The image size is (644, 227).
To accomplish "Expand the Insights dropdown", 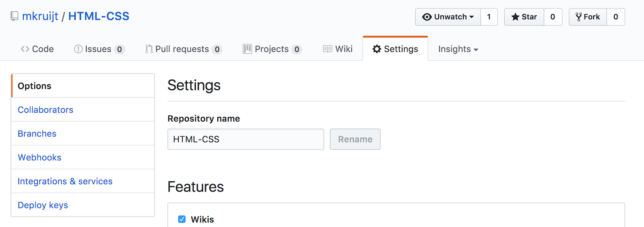I will tap(458, 49).
